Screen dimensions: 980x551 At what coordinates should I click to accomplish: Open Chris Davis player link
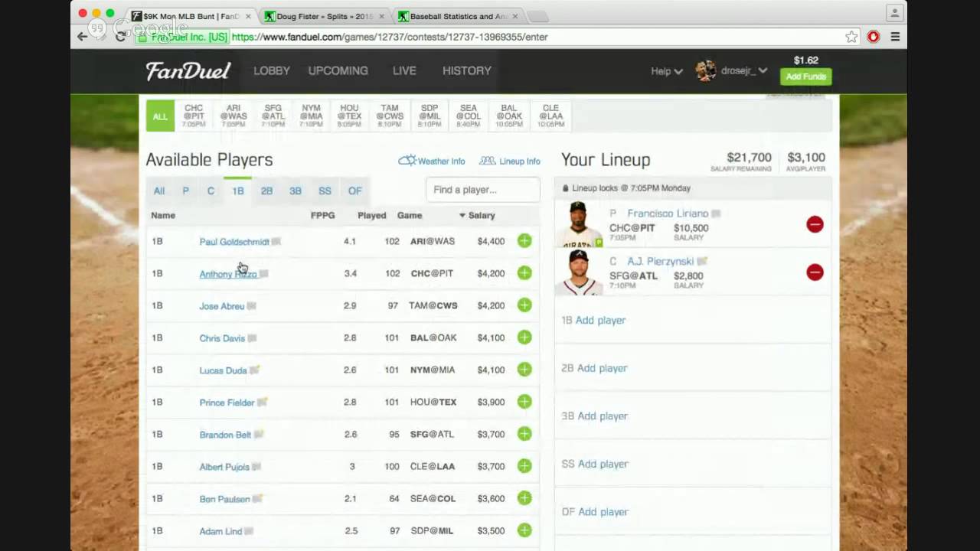[222, 338]
